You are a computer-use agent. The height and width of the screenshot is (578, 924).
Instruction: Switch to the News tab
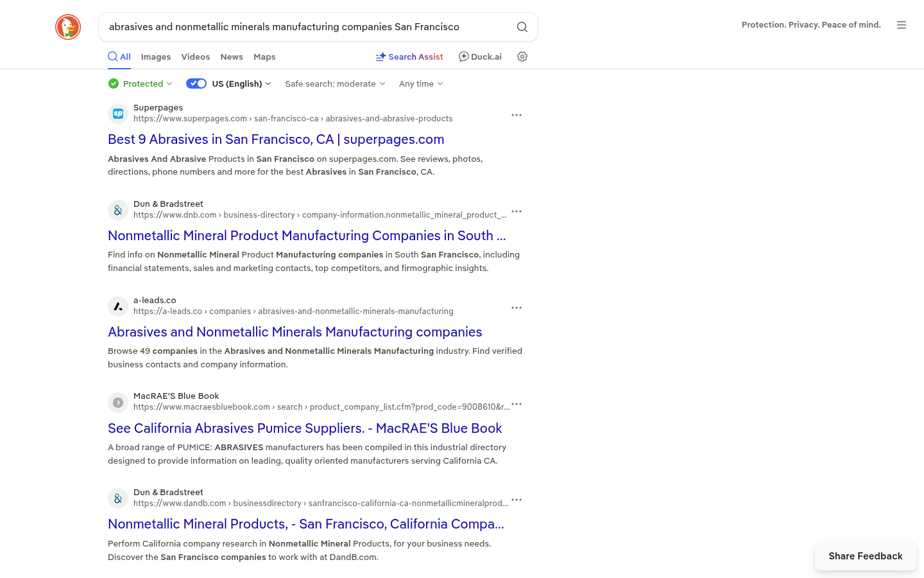click(x=232, y=57)
